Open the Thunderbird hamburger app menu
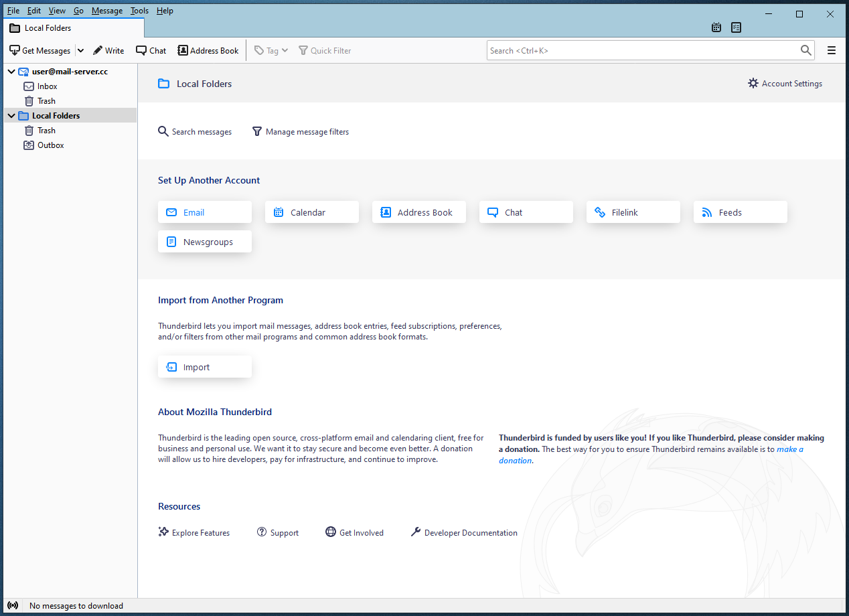Screen dimensions: 849x616 [832, 50]
